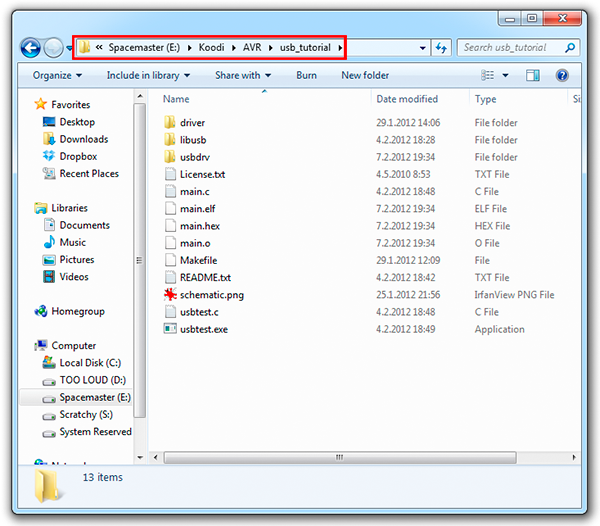Screen dimensions: 600x526
Task: Select the libusb folder icon
Action: click(170, 140)
